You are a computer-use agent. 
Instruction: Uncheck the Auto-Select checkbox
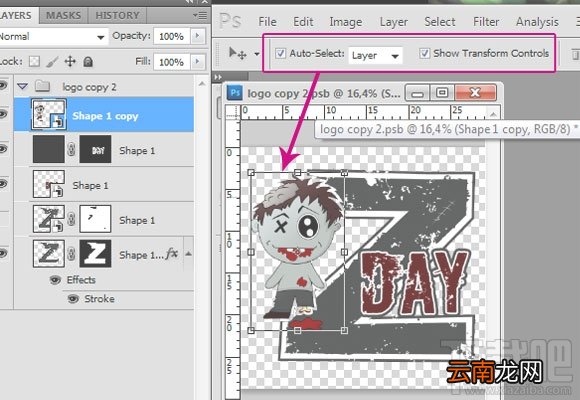pos(280,53)
